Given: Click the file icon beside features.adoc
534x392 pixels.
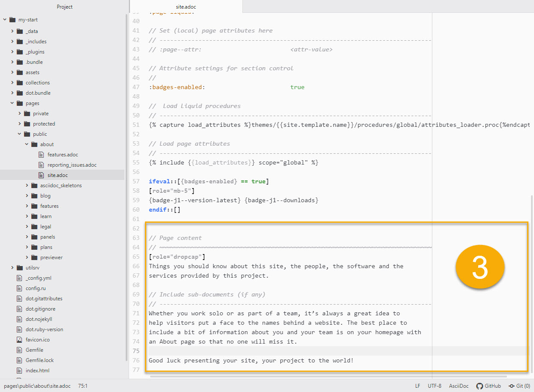Looking at the screenshot, I should [x=41, y=155].
